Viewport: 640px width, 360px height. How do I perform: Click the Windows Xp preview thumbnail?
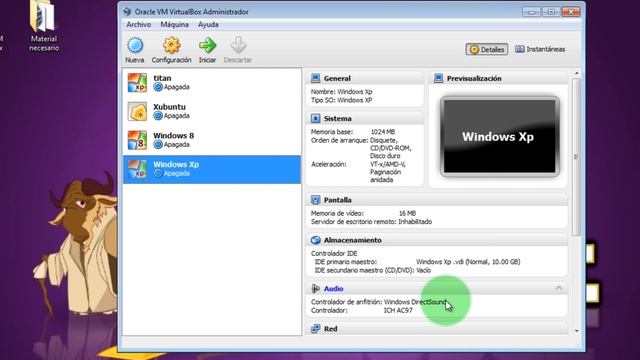(500, 136)
